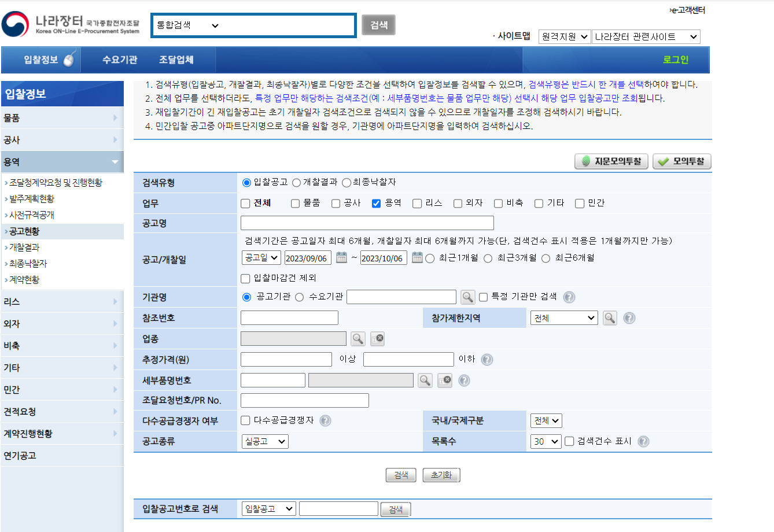Select the 개찰결과 radio button

297,182
